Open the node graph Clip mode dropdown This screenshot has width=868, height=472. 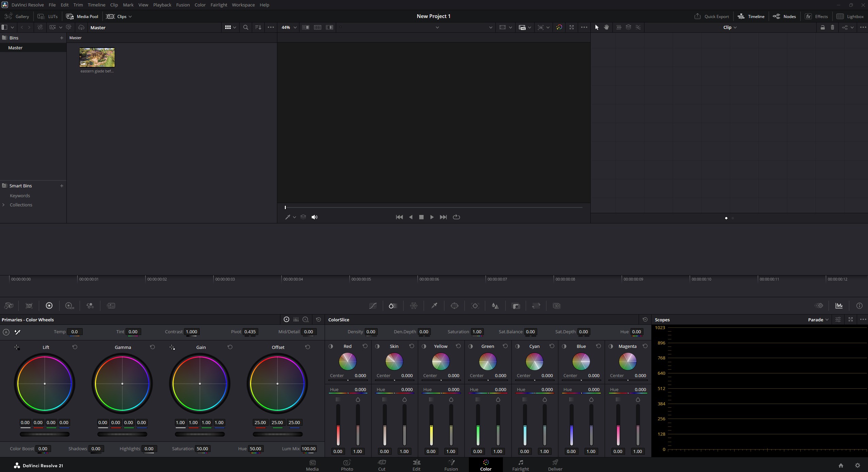click(730, 27)
